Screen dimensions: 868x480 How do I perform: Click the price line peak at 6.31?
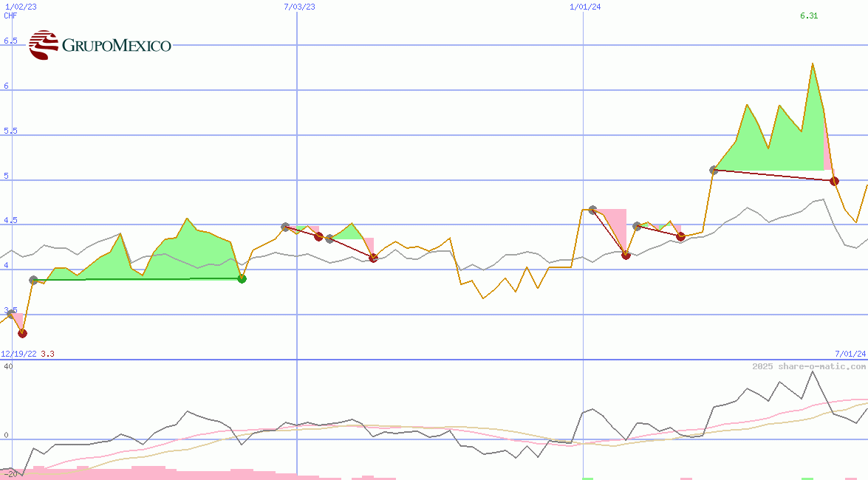[x=812, y=64]
